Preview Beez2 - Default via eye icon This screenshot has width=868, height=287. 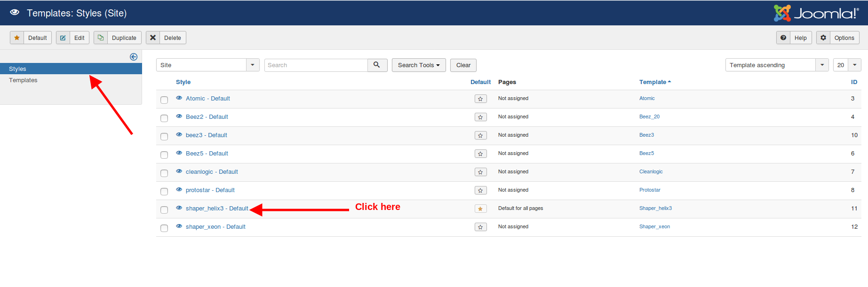tap(179, 116)
